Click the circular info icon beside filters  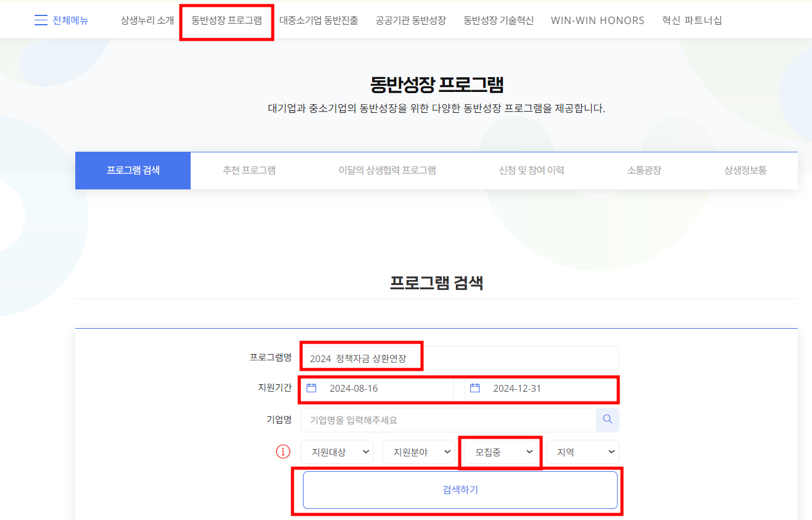coord(283,452)
